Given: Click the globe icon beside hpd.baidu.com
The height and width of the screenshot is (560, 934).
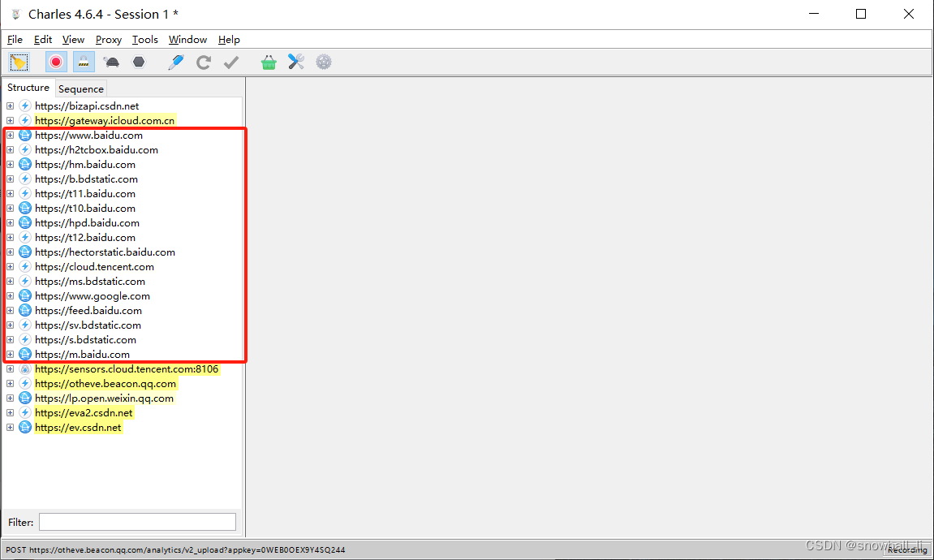Looking at the screenshot, I should 25,223.
